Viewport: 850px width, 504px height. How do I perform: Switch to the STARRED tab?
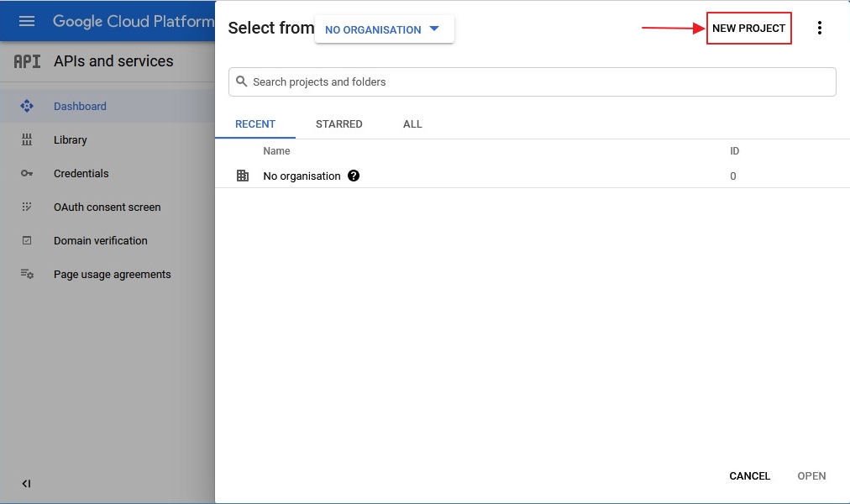[338, 124]
